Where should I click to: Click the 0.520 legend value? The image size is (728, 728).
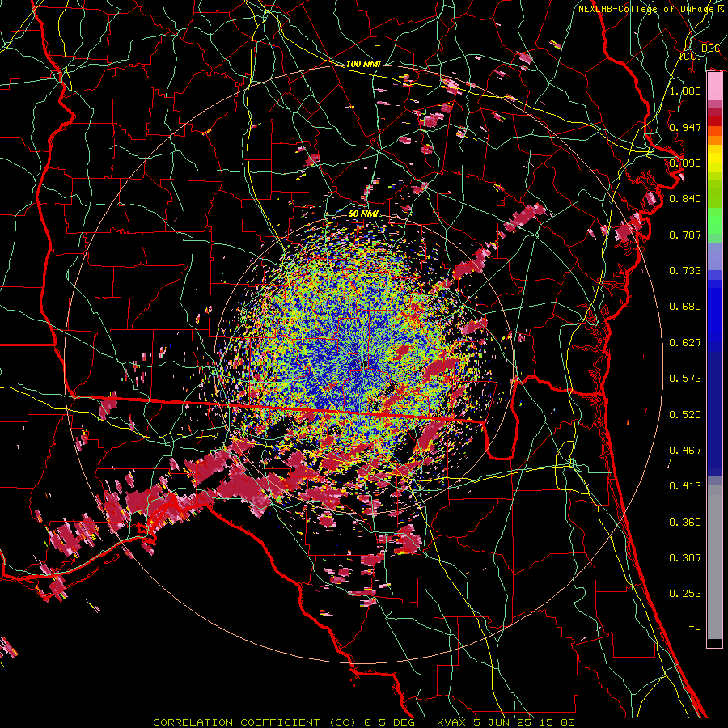(x=685, y=414)
